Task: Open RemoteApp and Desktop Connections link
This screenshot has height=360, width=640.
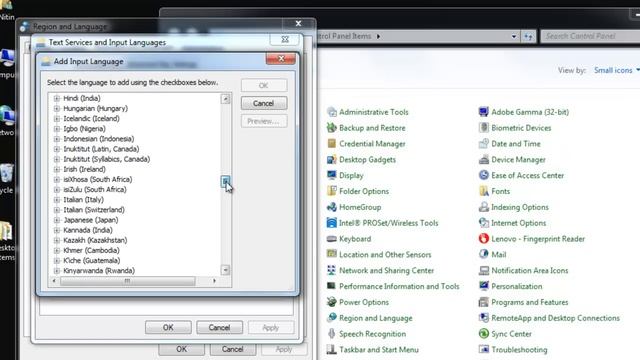Action: pyautogui.click(x=556, y=318)
